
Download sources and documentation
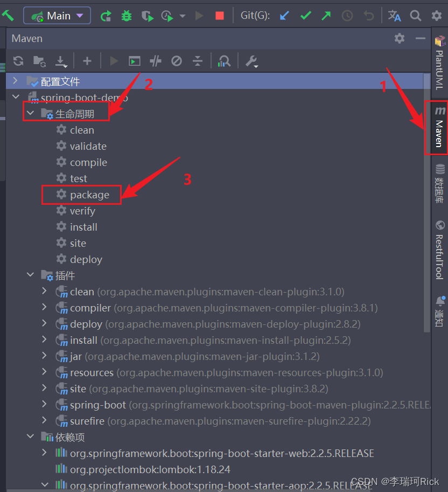61,61
